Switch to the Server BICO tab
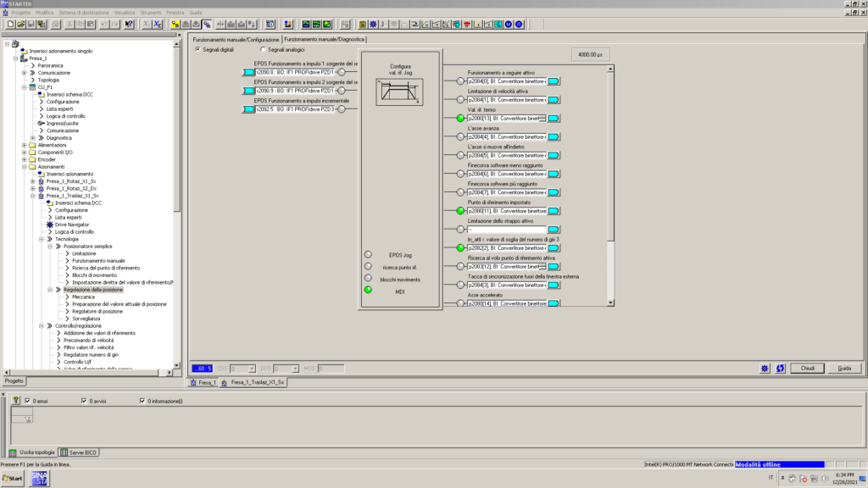Image resolution: width=868 pixels, height=488 pixels. [x=79, y=452]
